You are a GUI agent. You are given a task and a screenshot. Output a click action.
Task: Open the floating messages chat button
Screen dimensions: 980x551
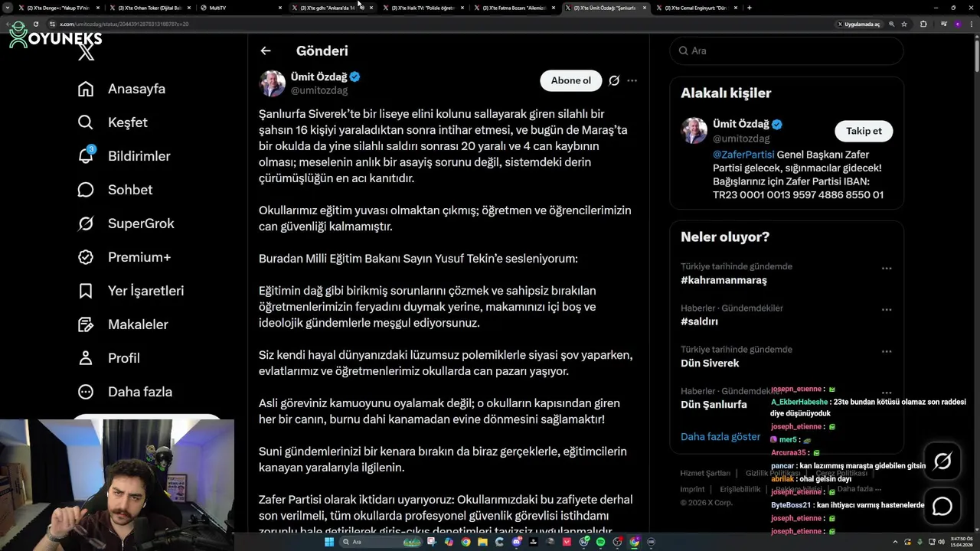(x=942, y=507)
